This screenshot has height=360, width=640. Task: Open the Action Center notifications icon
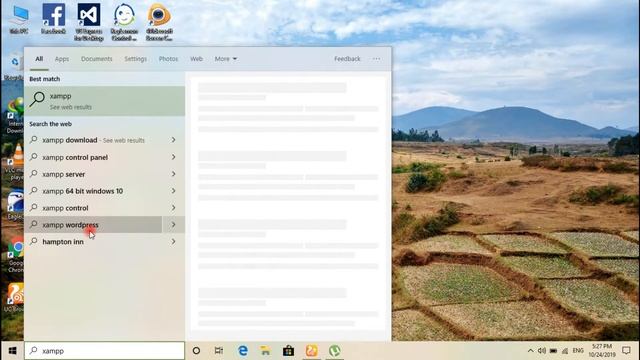[x=627, y=351]
